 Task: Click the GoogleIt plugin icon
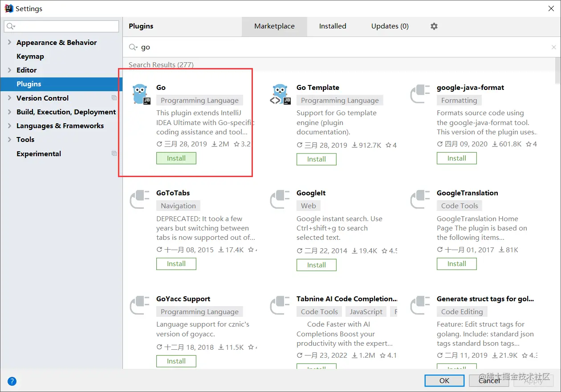[280, 199]
